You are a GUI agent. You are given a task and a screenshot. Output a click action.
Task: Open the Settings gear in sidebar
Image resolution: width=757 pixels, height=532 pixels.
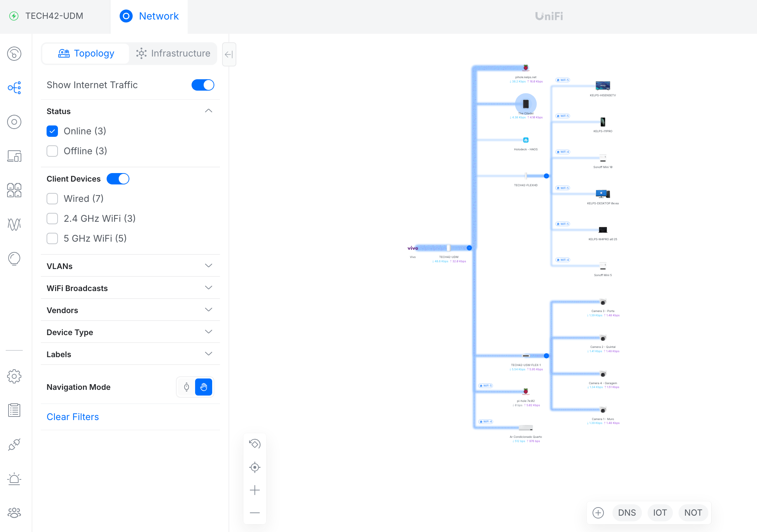(x=14, y=376)
